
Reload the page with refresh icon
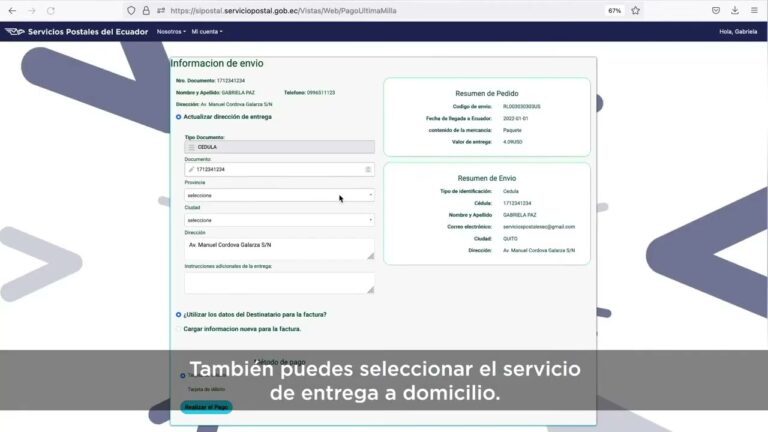(x=50, y=10)
